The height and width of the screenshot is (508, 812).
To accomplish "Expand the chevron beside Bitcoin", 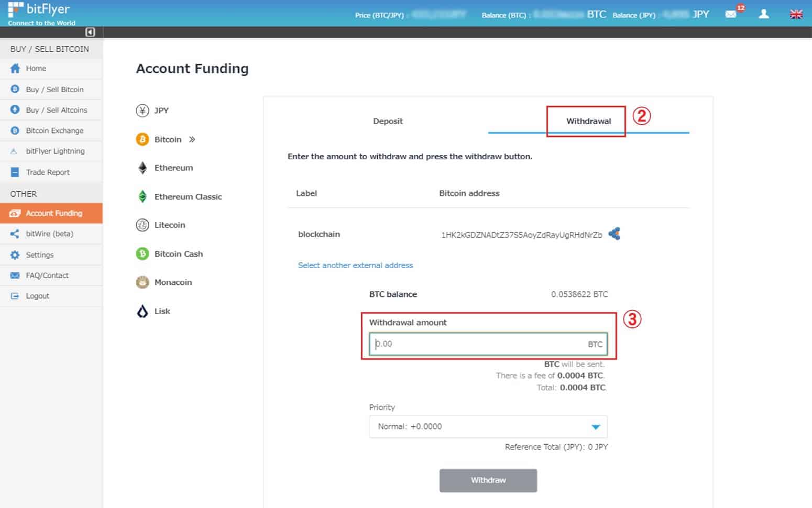I will click(x=192, y=139).
